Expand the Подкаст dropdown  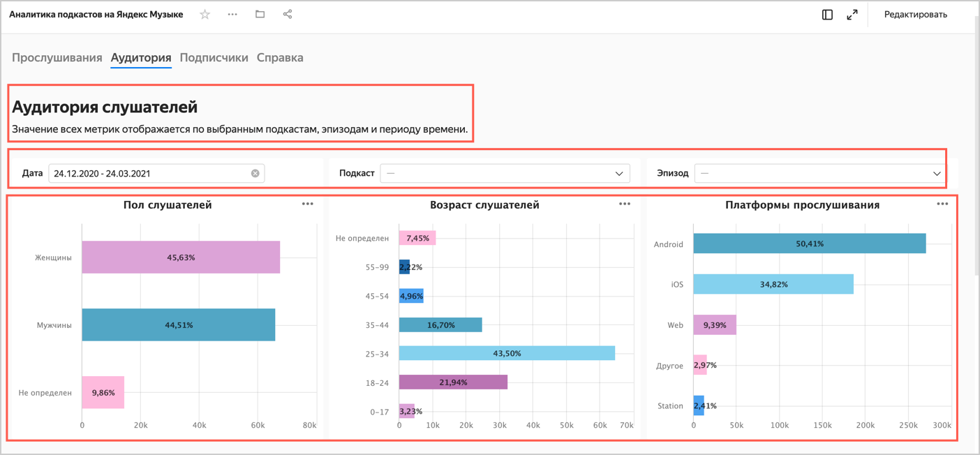(505, 174)
